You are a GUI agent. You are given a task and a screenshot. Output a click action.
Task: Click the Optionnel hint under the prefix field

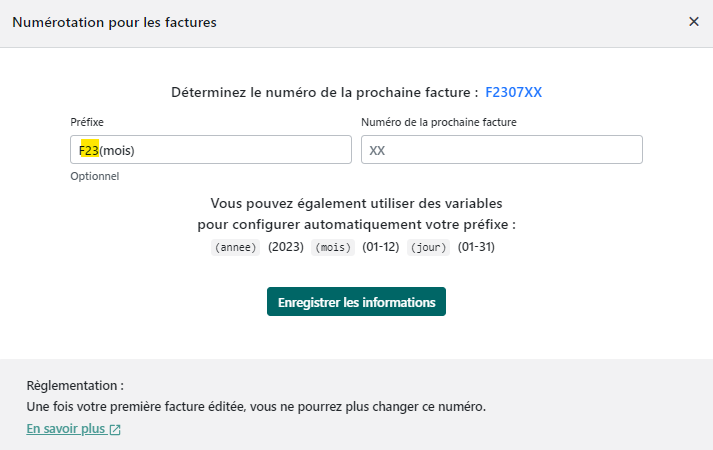94,176
